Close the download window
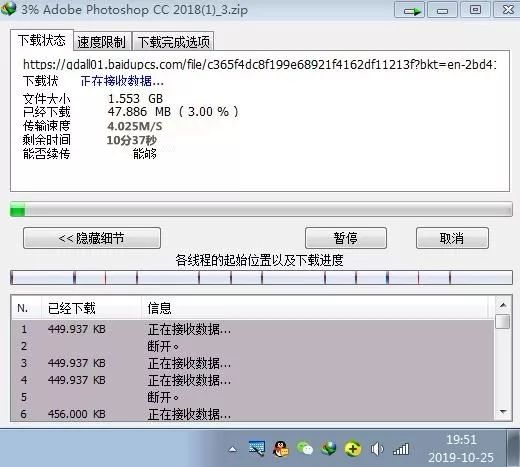The width and height of the screenshot is (520, 467). point(507,10)
